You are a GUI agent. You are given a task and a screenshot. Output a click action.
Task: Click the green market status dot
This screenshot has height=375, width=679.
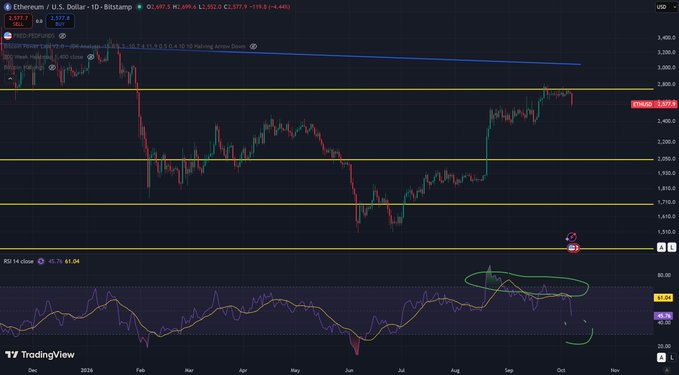139,7
